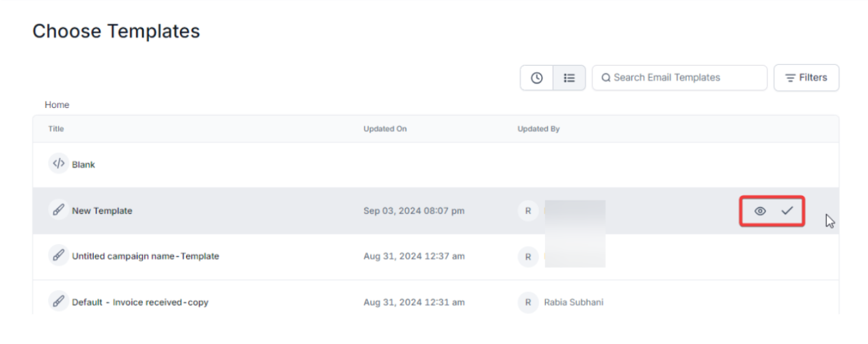
Task: Click the checkmark to select New Template
Action: click(787, 211)
